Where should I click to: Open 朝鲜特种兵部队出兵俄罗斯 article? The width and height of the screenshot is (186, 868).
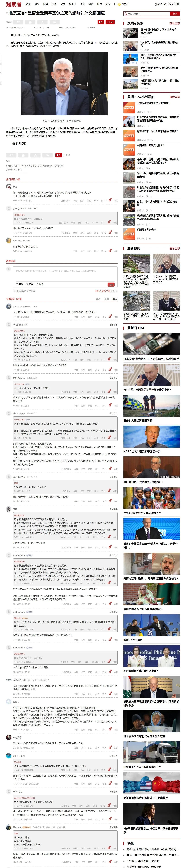(158, 217)
